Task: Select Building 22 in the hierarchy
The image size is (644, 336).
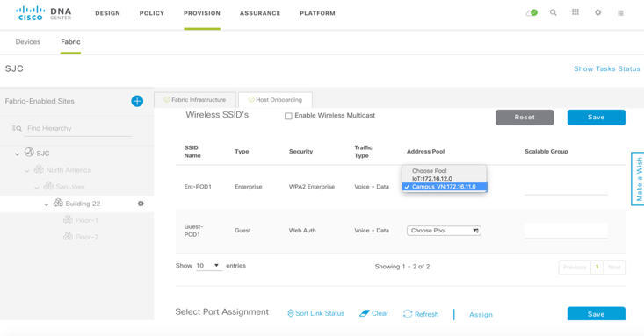Action: coord(83,204)
